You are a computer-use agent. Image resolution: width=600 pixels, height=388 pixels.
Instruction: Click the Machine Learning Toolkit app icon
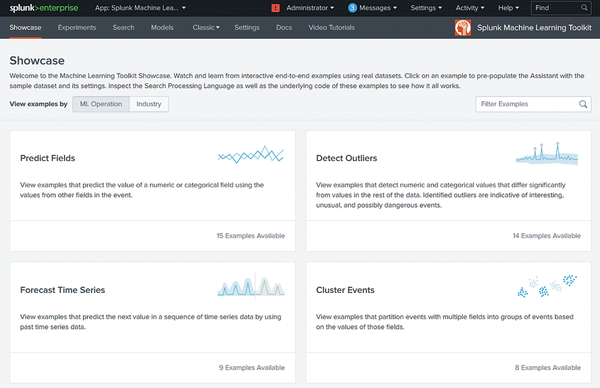point(463,28)
